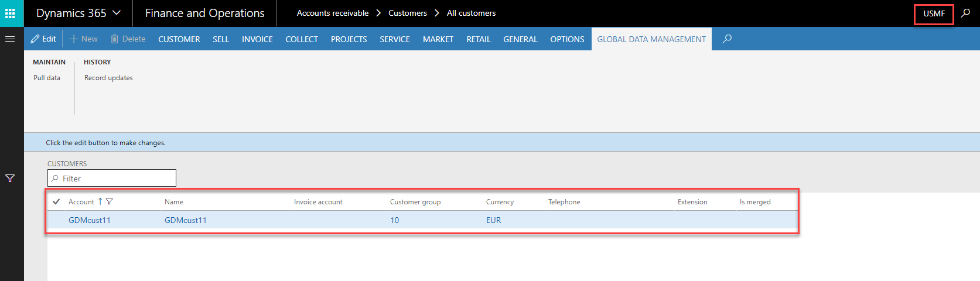Viewport: 980px width, 281px height.
Task: Click the Finance and Operations title
Action: pyautogui.click(x=205, y=13)
